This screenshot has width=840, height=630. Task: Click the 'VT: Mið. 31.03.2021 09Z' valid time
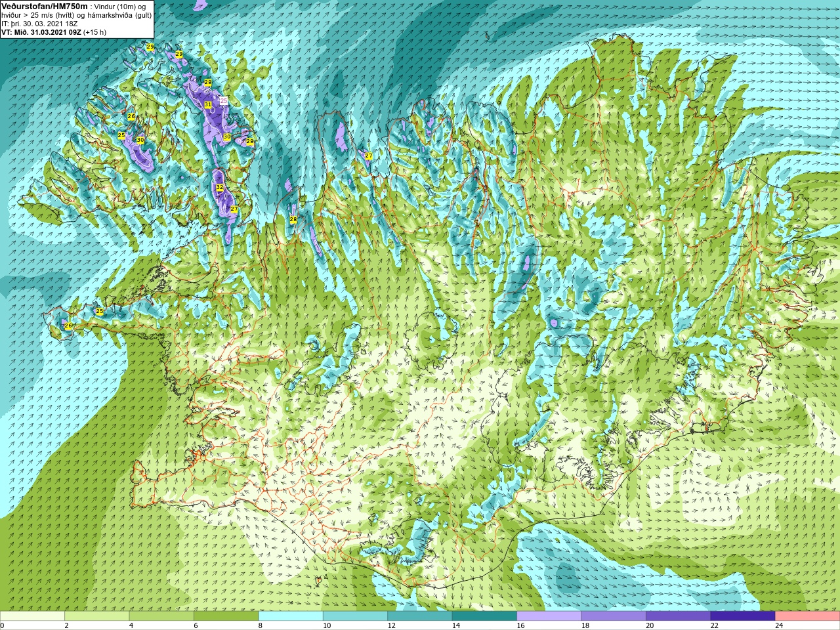point(41,32)
